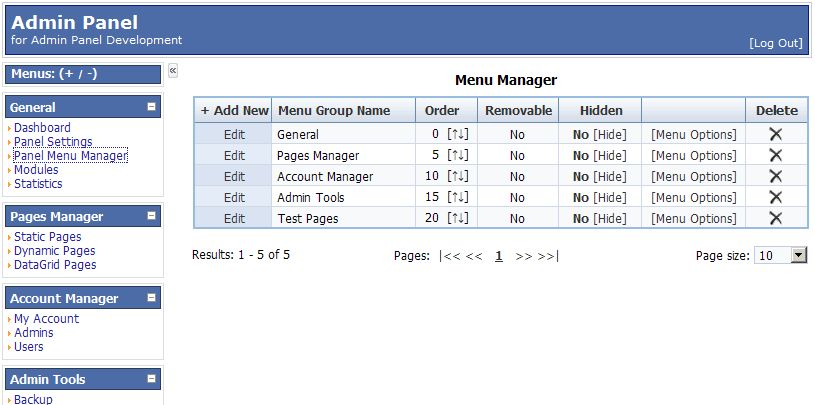Toggle Hide for the General menu group
The image size is (815, 405).
pos(610,134)
